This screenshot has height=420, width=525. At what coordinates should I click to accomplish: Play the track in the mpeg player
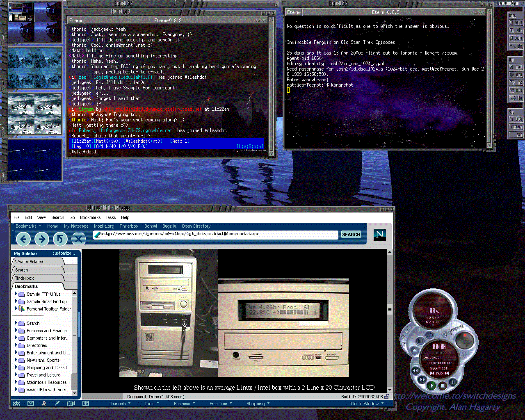pos(431,386)
